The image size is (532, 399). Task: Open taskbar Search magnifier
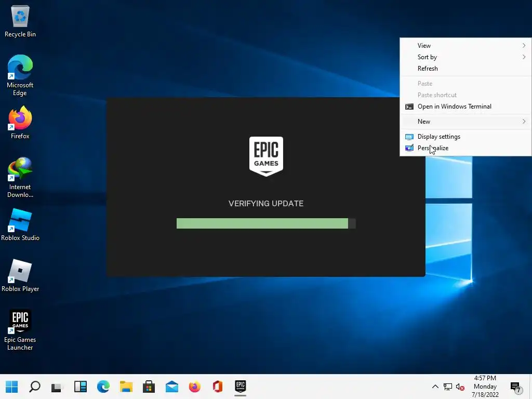tap(35, 387)
